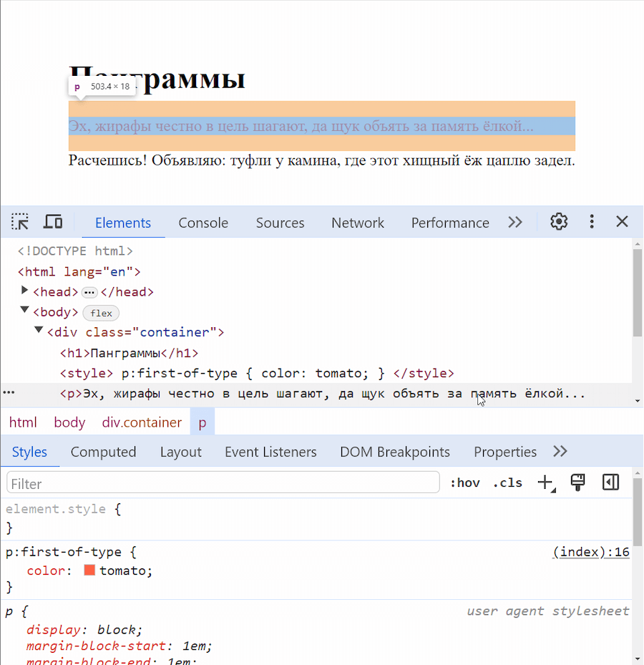Toggle the .cls class editor
The height and width of the screenshot is (665, 644).
point(507,483)
